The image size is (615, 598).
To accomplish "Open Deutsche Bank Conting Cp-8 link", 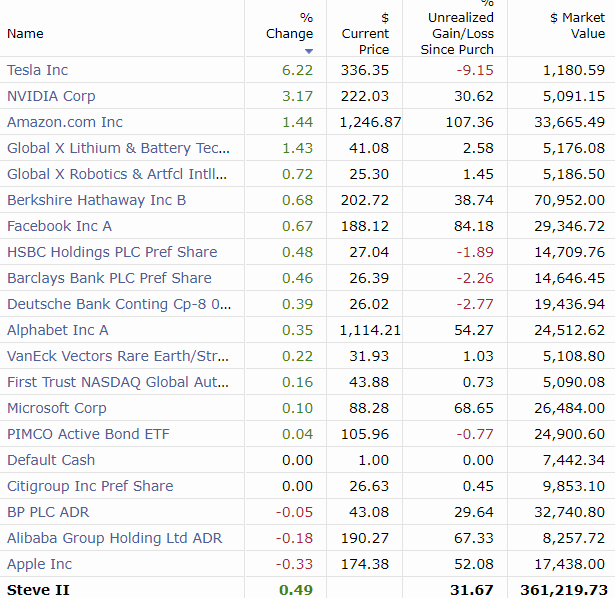I will [119, 304].
